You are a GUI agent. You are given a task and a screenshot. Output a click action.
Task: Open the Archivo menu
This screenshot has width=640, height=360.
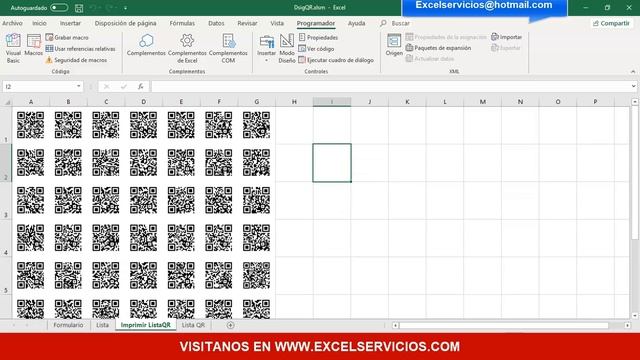pos(12,23)
